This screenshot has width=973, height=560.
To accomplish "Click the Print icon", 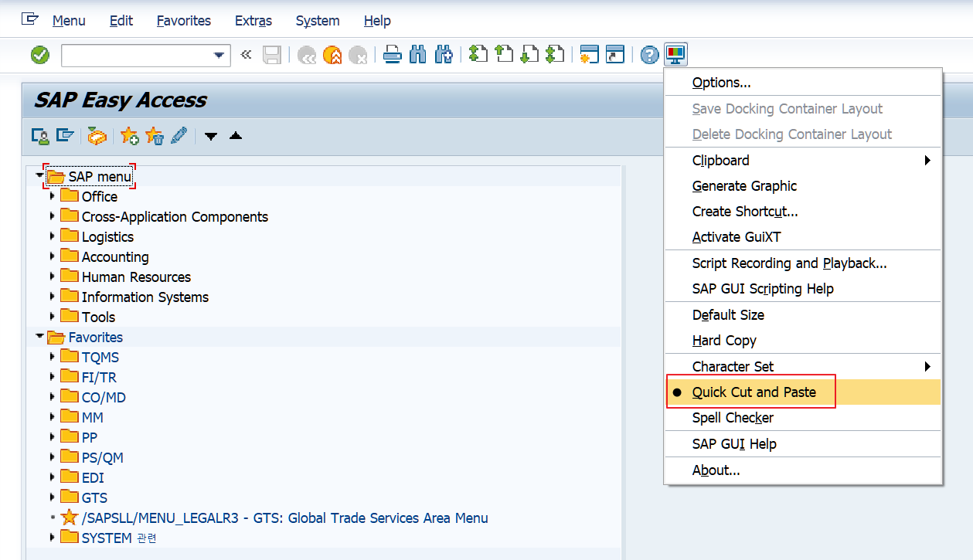I will [393, 55].
